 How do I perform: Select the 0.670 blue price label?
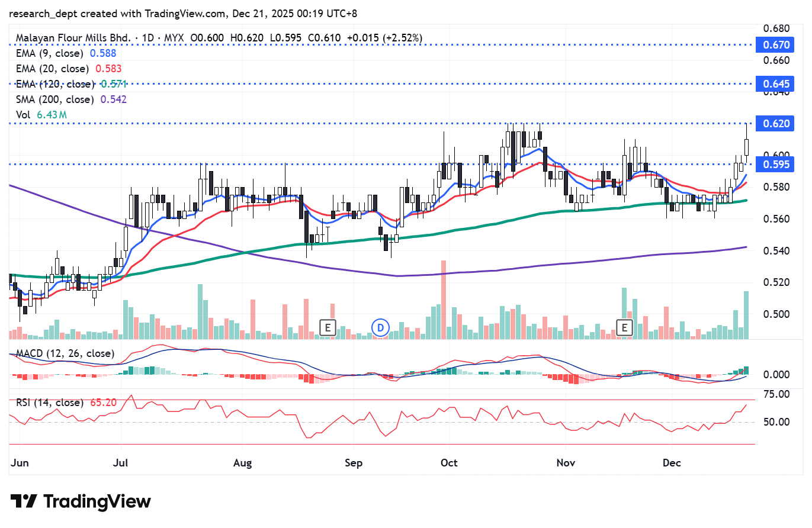pyautogui.click(x=776, y=44)
